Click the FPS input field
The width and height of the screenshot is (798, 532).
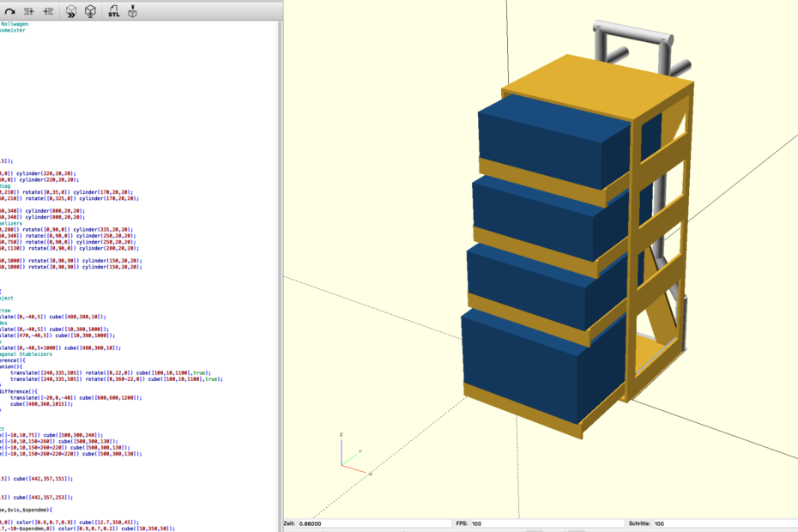tap(547, 523)
